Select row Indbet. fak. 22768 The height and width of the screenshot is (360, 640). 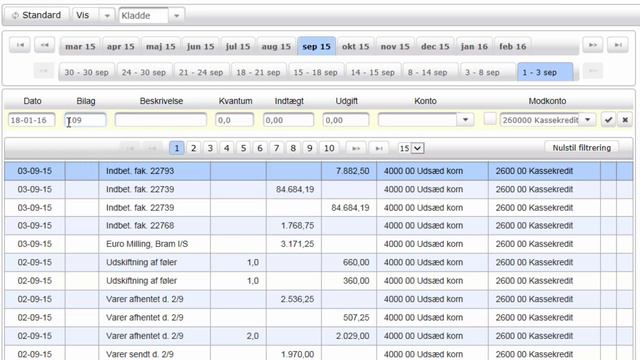319,226
